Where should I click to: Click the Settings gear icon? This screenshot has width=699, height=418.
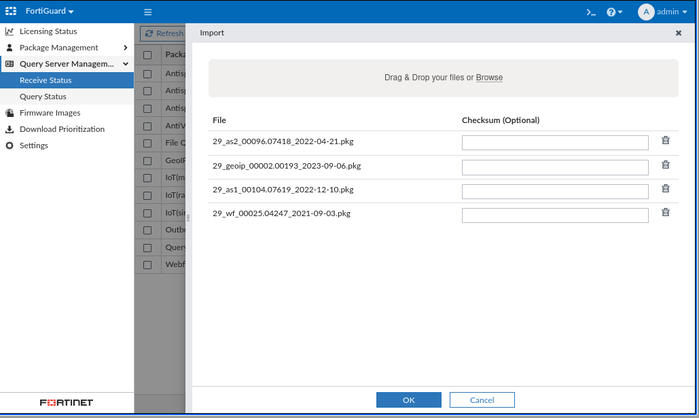coord(9,145)
